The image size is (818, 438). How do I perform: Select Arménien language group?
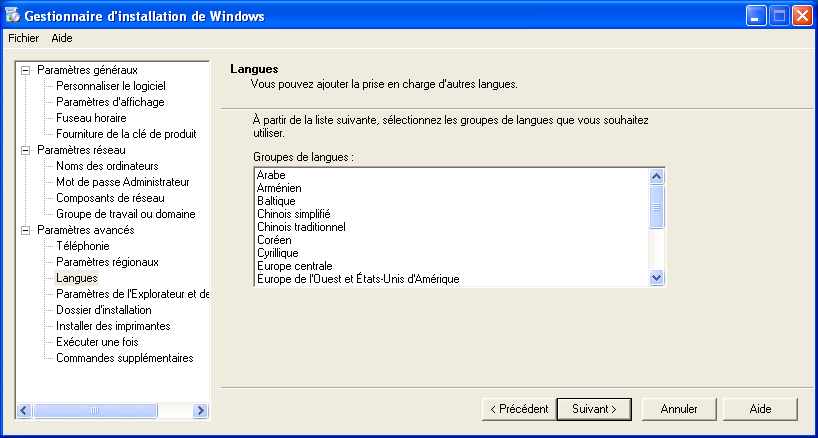pyautogui.click(x=452, y=188)
